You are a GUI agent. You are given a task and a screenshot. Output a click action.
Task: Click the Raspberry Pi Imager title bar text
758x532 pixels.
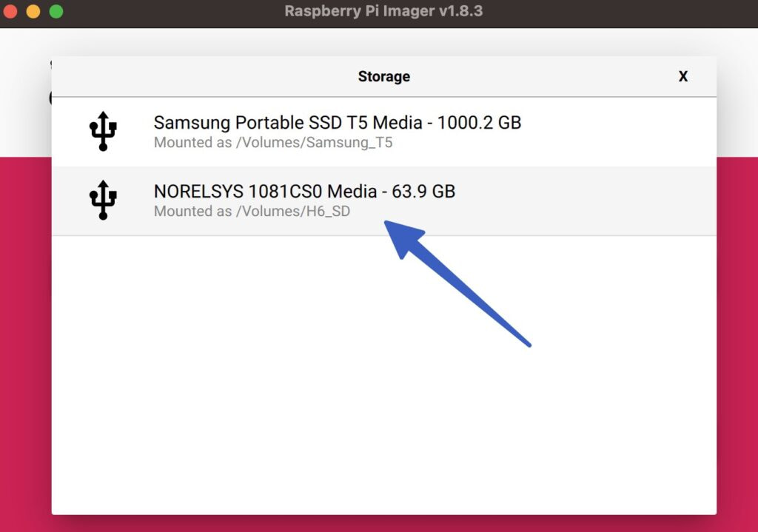(x=383, y=11)
